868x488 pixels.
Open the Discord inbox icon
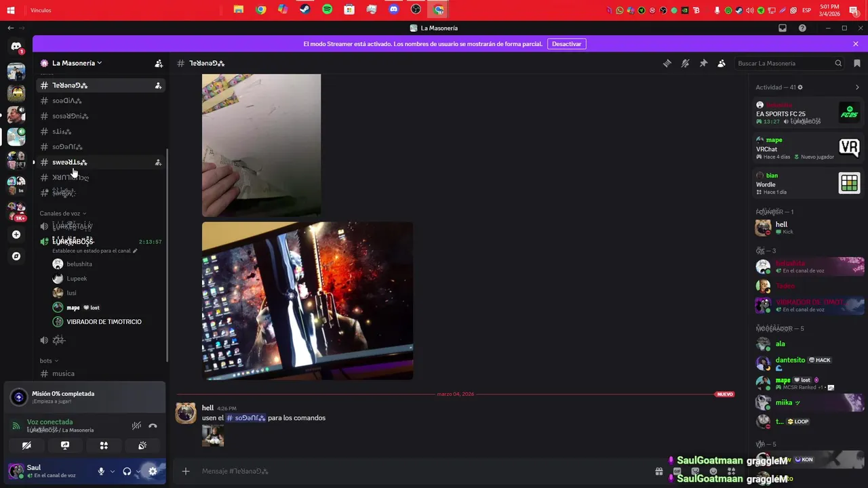tap(783, 28)
